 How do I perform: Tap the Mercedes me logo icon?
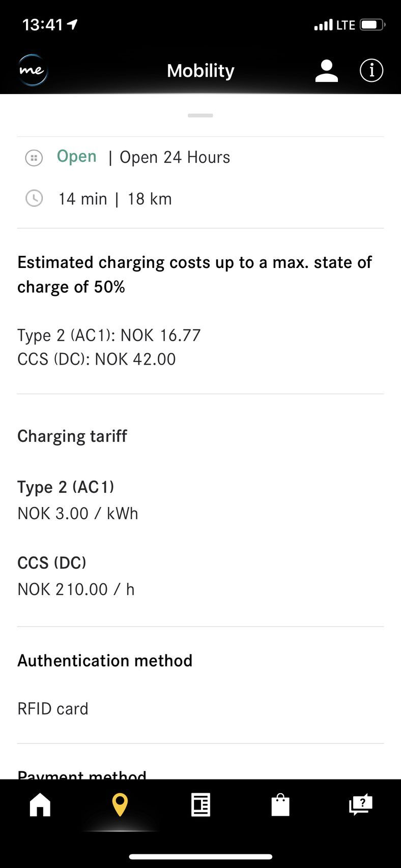pos(33,70)
